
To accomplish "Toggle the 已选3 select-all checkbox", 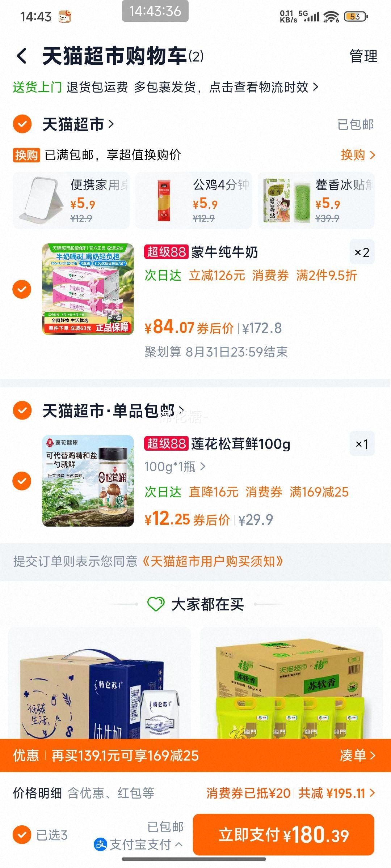I will click(22, 835).
